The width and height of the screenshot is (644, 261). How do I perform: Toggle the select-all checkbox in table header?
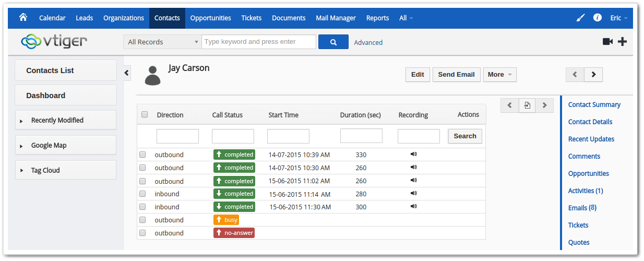tap(145, 115)
